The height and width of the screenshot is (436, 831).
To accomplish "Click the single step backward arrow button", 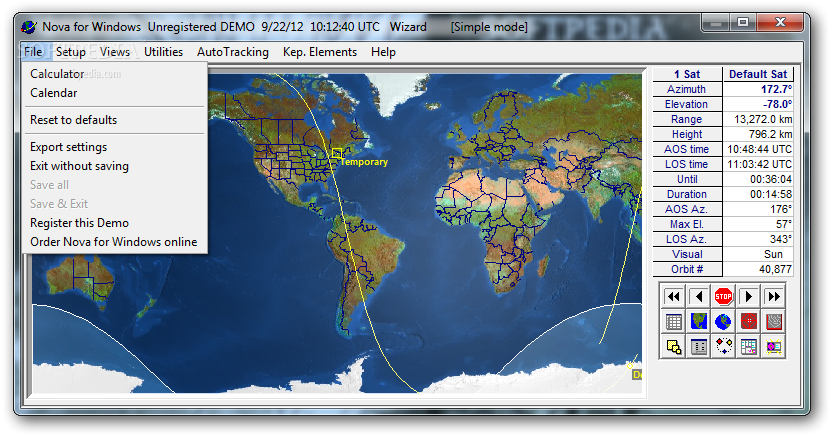I will pyautogui.click(x=699, y=296).
